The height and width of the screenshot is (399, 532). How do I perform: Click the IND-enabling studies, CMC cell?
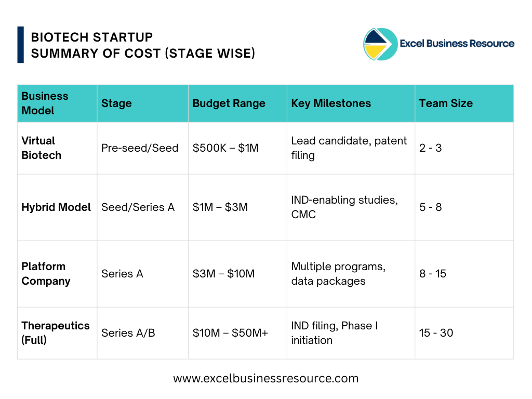344,207
